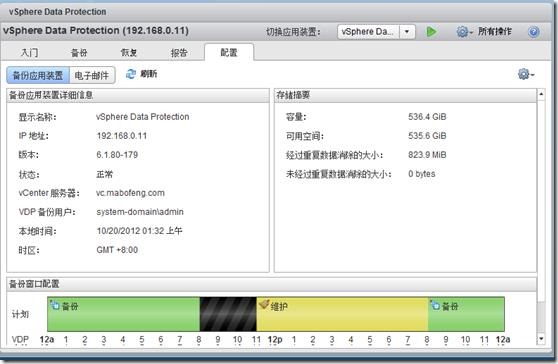Click the 正常 status value
558x364 pixels.
pos(104,174)
